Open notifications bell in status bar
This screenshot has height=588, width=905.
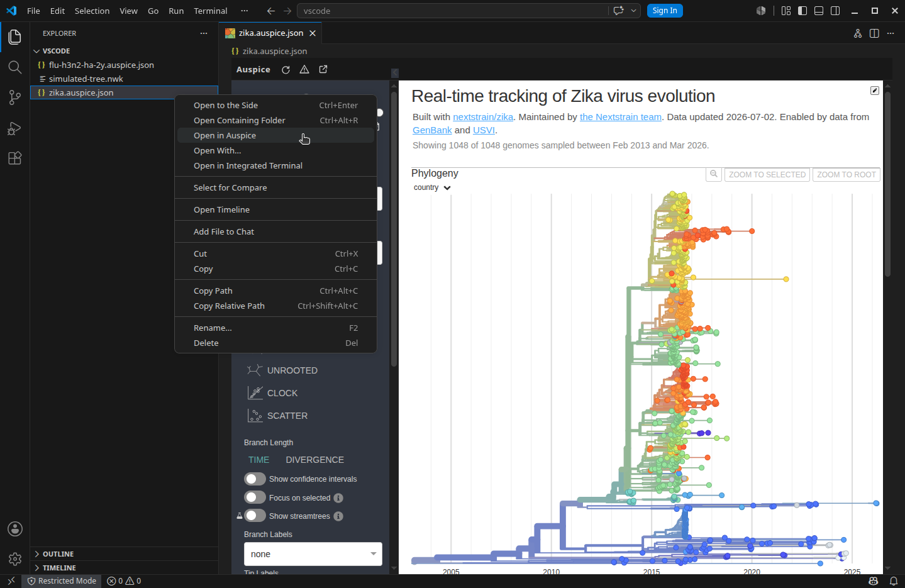click(x=894, y=581)
